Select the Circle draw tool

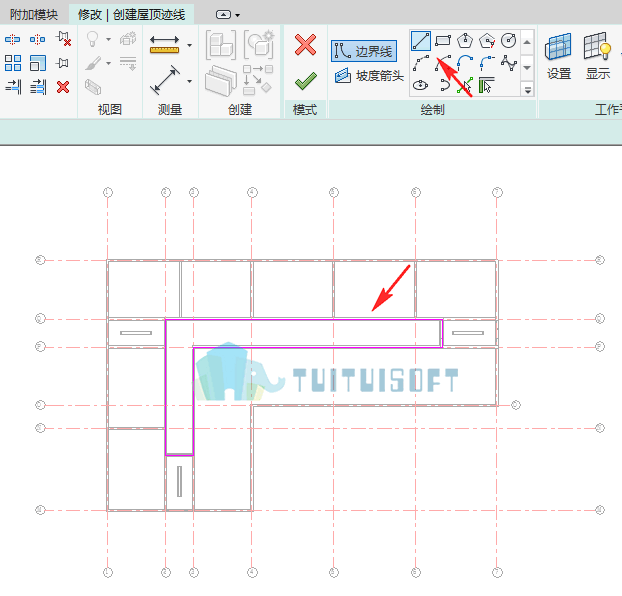tap(509, 40)
